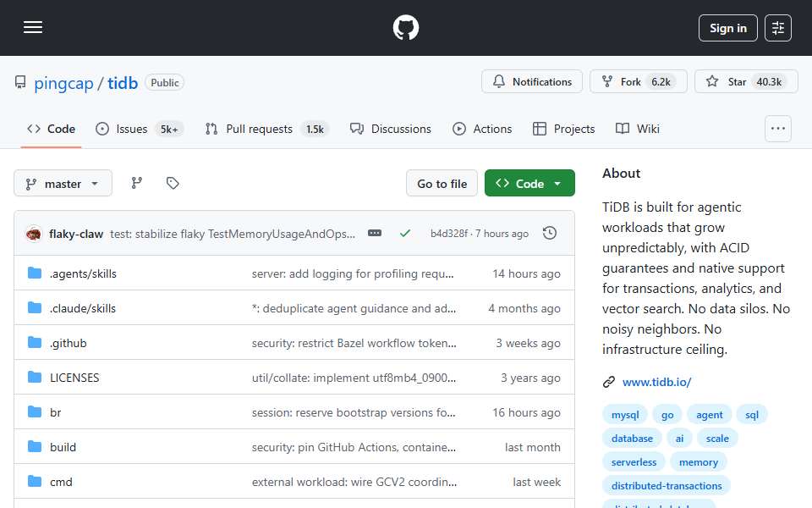The height and width of the screenshot is (508, 812).
Task: Open flaky-claw author avatar
Action: coord(34,234)
